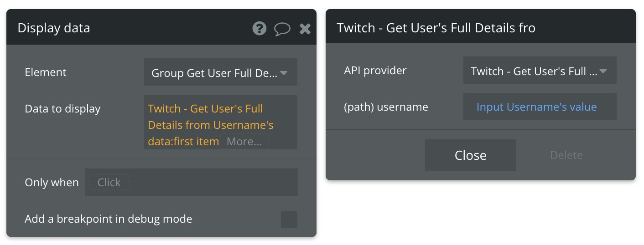Edit the Input Username's value expression
Image resolution: width=644 pixels, height=245 pixels.
pyautogui.click(x=536, y=107)
